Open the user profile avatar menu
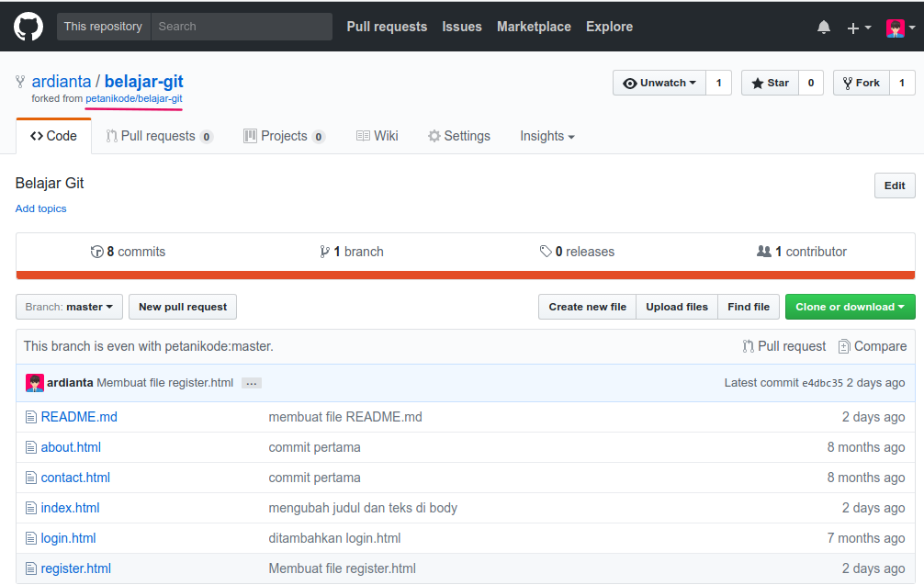924x585 pixels. (899, 28)
